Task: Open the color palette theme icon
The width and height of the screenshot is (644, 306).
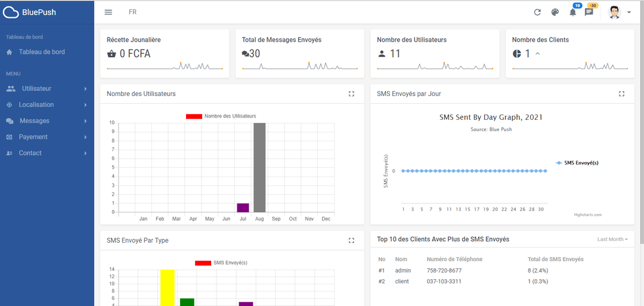Action: (555, 12)
